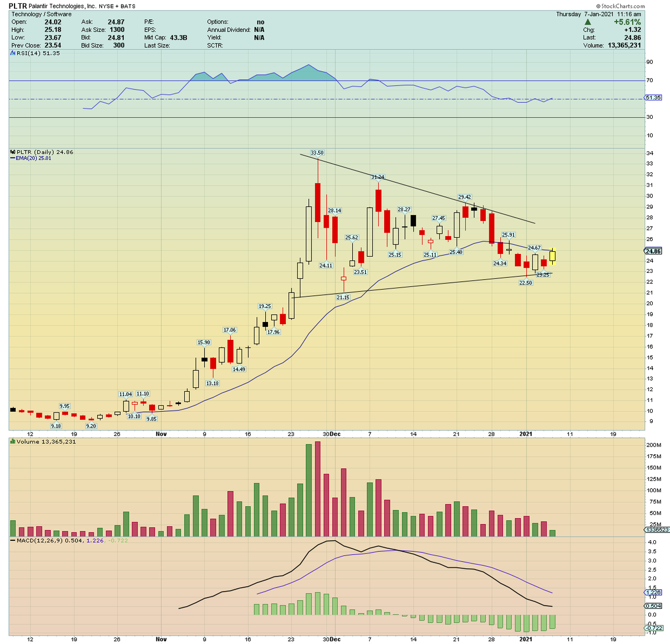This screenshot has height=644, width=670.
Task: Click the 9.18 low price label
Action: pos(56,426)
